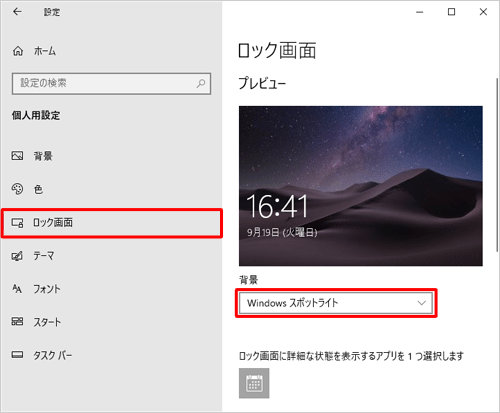The width and height of the screenshot is (500, 413).
Task: Click the search magnifier icon
Action: click(201, 83)
